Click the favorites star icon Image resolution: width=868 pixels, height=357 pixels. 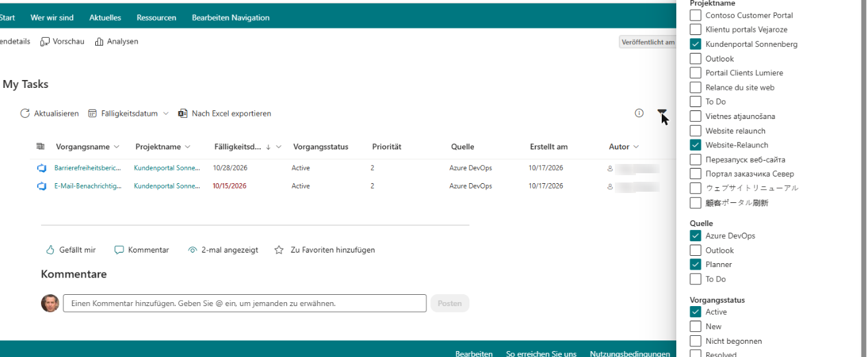click(x=279, y=250)
